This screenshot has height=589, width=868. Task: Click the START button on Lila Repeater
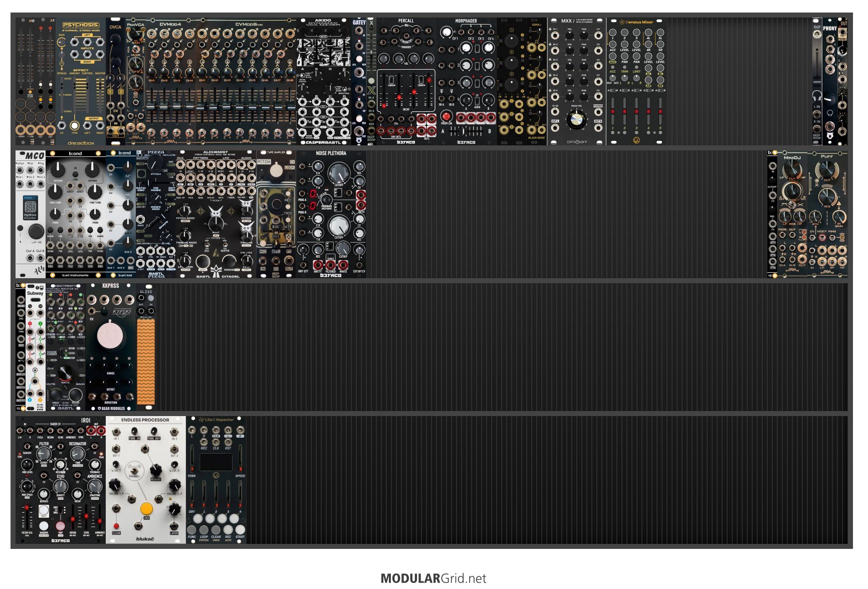(240, 530)
